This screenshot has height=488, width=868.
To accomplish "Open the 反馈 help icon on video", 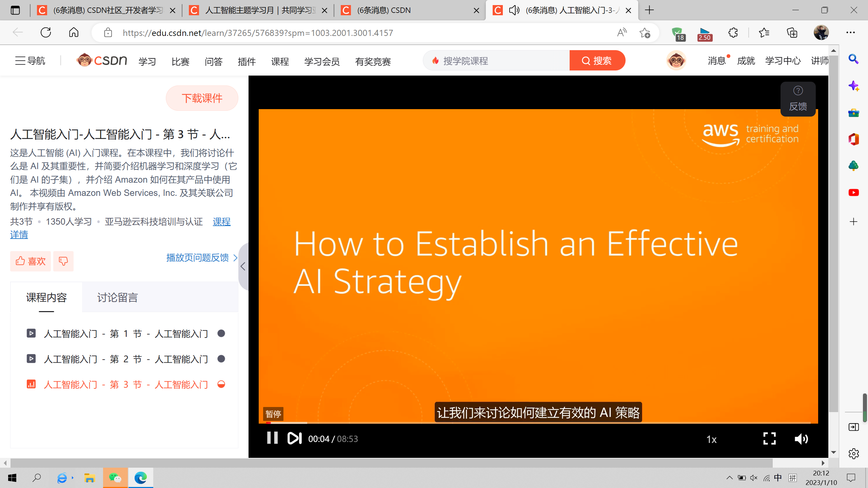I will pyautogui.click(x=798, y=99).
